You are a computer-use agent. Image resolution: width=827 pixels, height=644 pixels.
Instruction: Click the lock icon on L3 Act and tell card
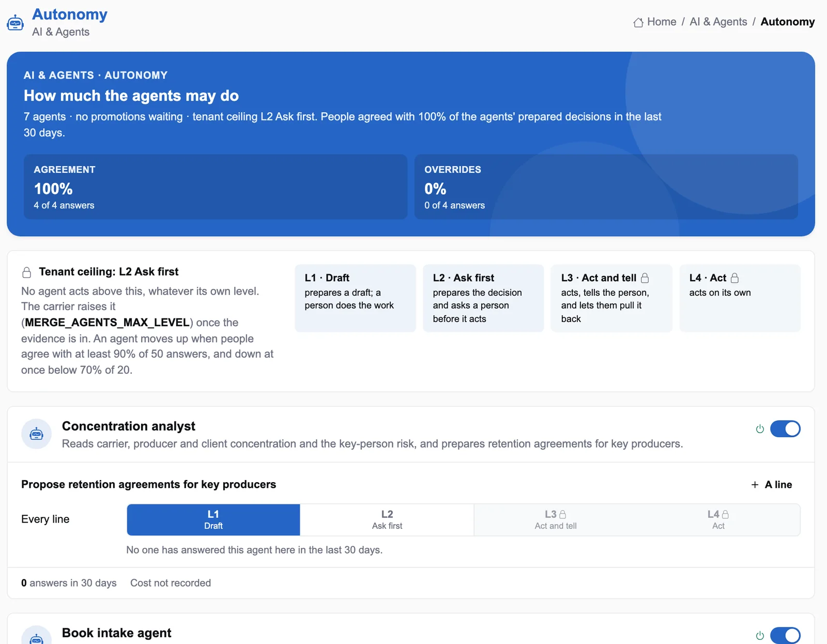645,278
